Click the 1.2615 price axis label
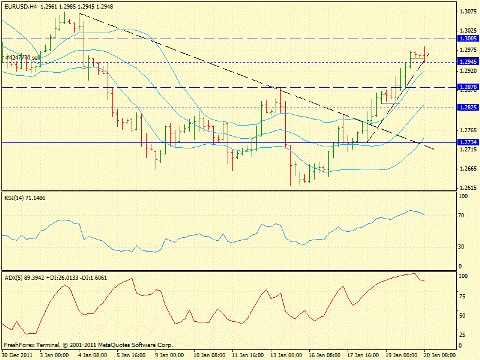 click(x=468, y=188)
